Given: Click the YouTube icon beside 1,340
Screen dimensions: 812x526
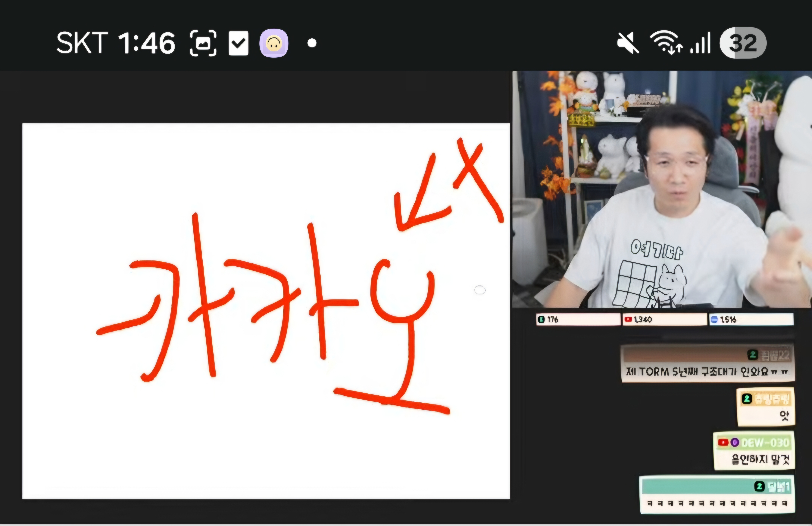Looking at the screenshot, I should 628,319.
